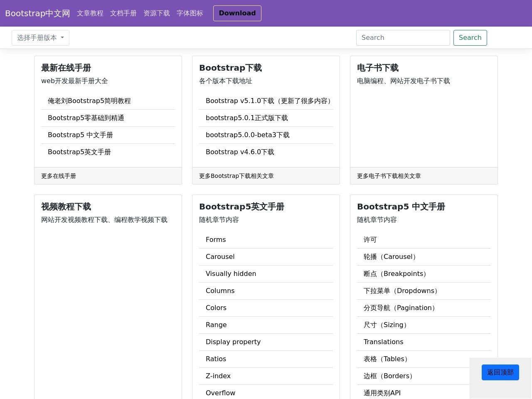Click the 电子书下载 card heading
Image resolution: width=532 pixels, height=399 pixels.
coord(378,68)
